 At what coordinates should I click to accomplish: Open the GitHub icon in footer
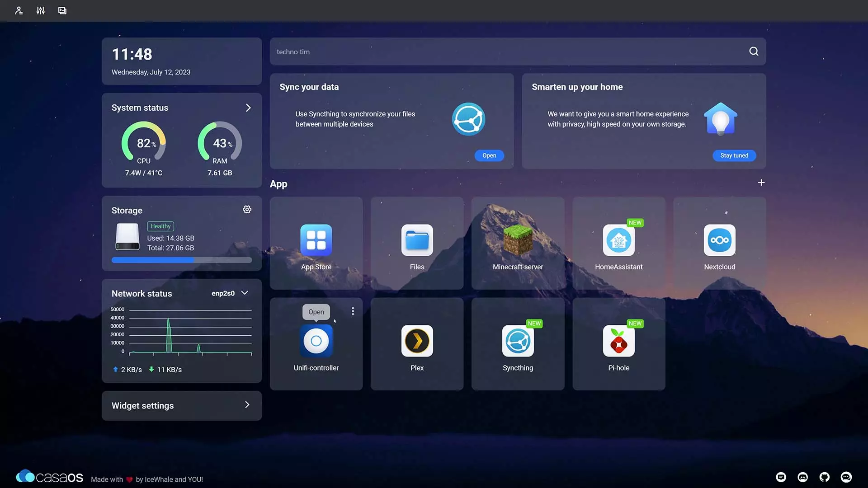pos(824,477)
